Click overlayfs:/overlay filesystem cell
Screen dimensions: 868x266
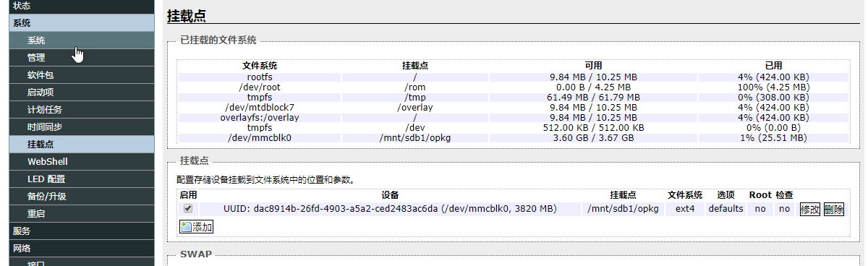point(259,117)
